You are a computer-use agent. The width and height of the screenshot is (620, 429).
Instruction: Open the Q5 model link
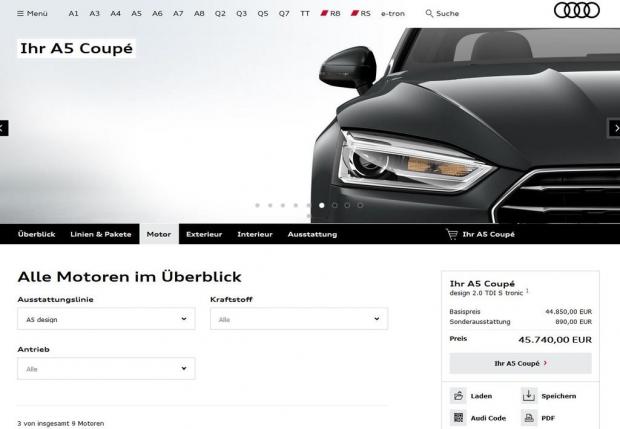(263, 14)
